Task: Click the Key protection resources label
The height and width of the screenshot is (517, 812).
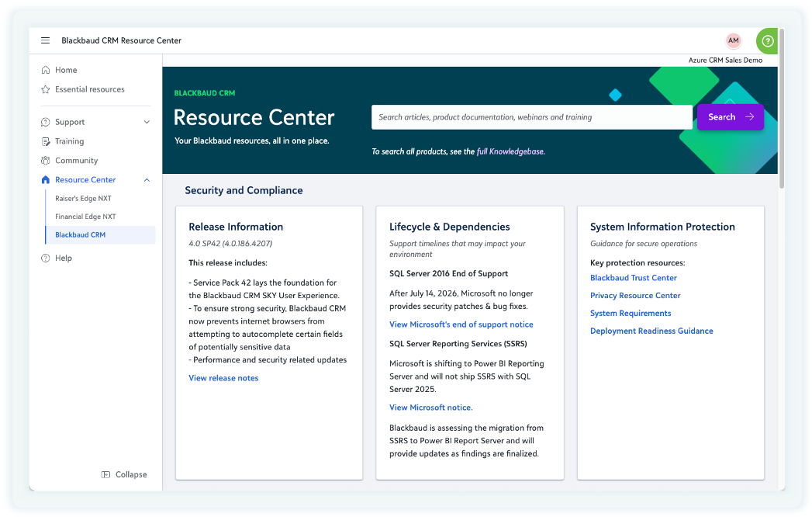Action: coord(638,263)
